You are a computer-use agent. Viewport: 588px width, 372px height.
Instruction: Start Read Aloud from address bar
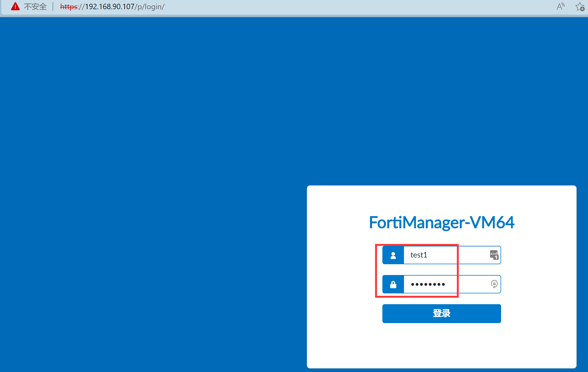pos(560,6)
